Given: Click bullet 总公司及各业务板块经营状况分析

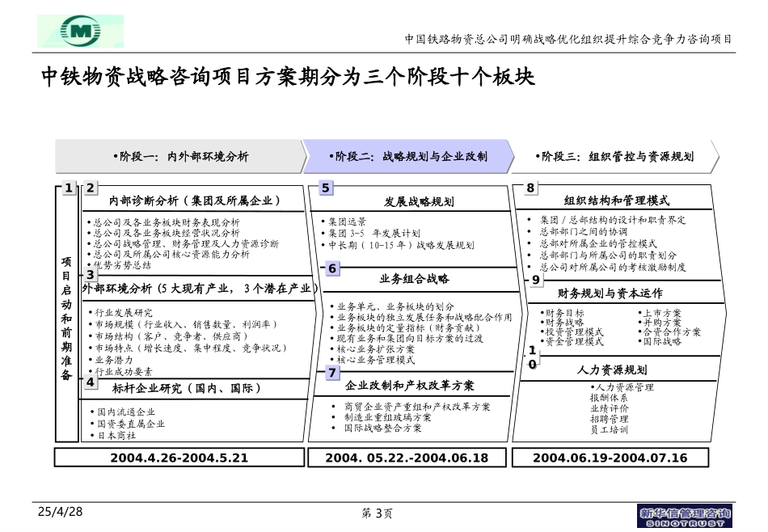Looking at the screenshot, I should (164, 233).
